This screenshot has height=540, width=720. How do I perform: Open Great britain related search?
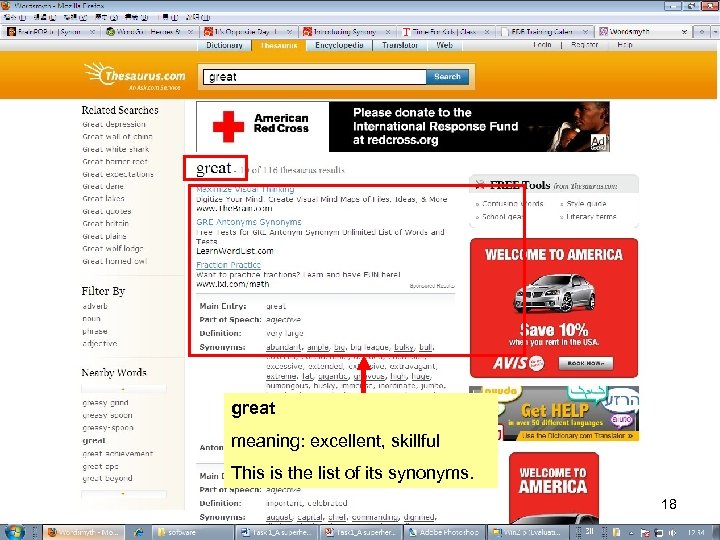[106, 224]
